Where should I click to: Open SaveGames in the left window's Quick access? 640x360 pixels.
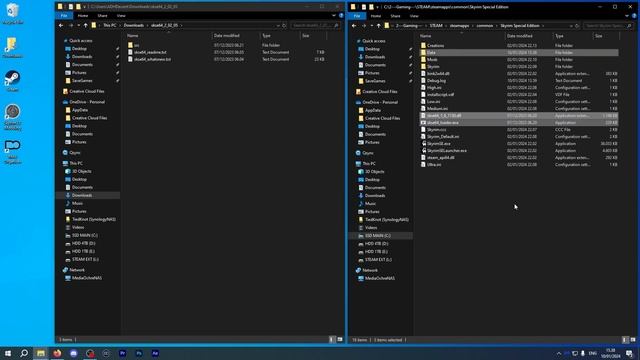click(x=82, y=81)
